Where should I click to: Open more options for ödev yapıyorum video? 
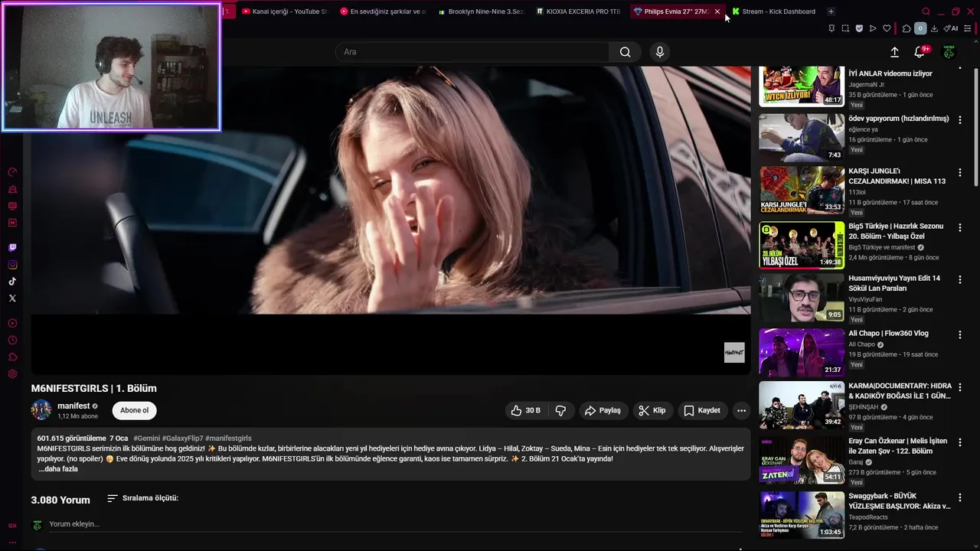(x=959, y=119)
